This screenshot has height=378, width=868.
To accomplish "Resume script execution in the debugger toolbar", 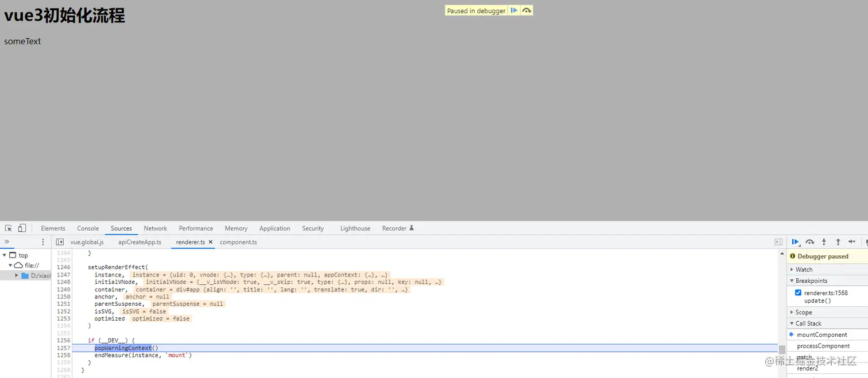I will [795, 242].
